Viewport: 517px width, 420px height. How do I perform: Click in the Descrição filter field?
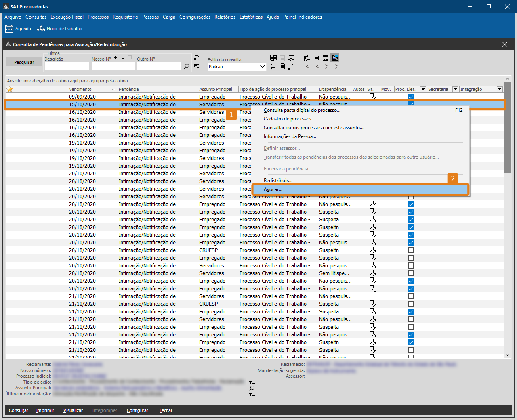point(67,66)
